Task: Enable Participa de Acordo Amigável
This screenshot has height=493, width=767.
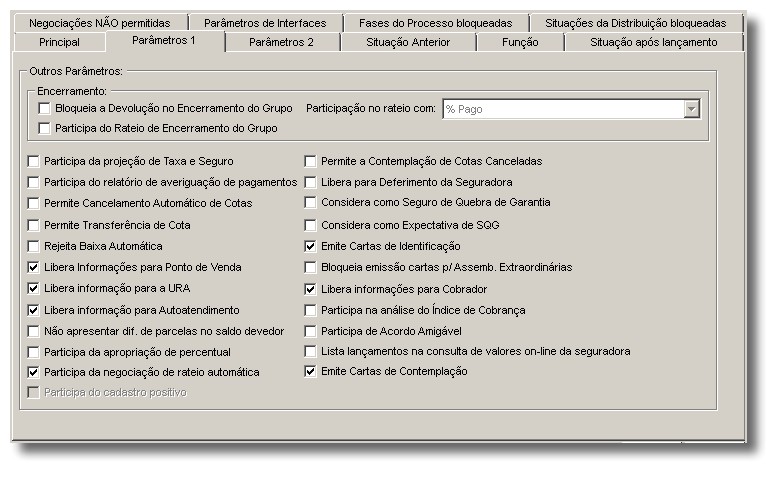Action: pyautogui.click(x=310, y=331)
